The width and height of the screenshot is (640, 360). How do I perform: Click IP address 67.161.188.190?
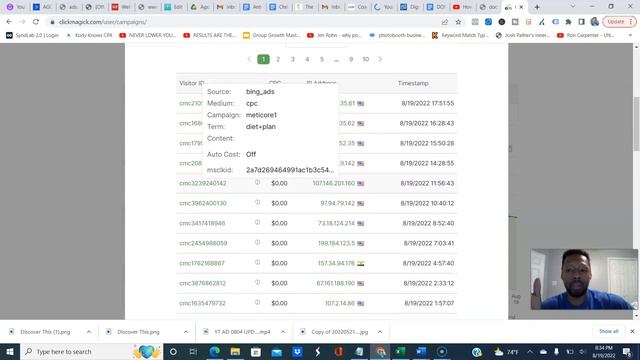pos(336,283)
